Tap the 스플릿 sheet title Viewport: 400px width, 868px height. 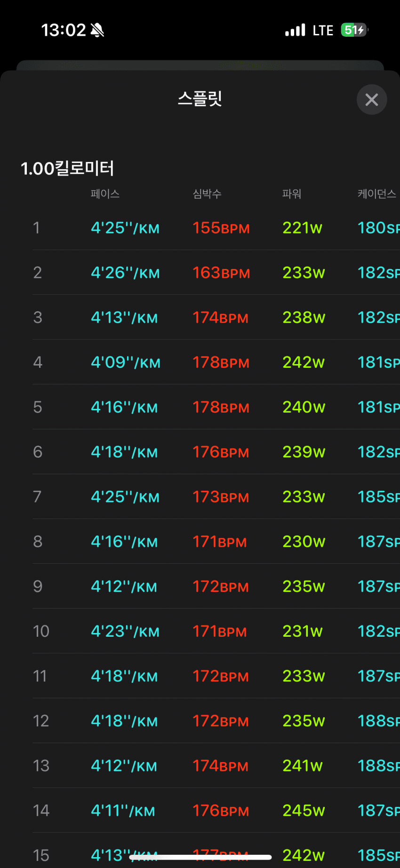click(x=200, y=99)
